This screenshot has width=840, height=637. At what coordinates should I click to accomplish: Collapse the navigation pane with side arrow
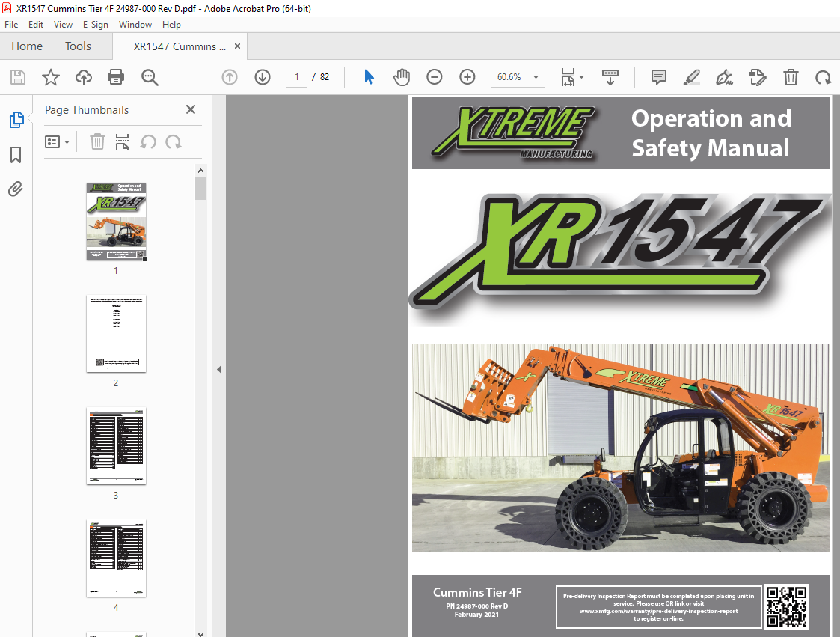tap(219, 369)
